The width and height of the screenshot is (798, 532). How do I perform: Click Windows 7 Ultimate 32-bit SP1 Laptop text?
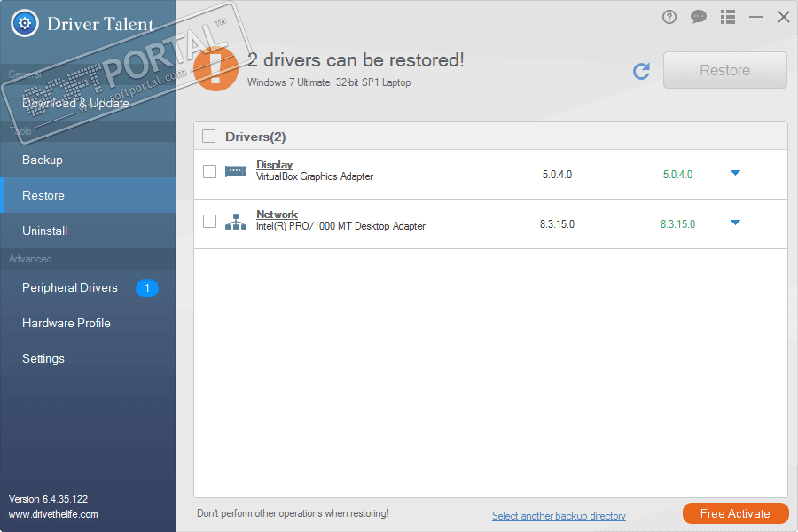329,82
